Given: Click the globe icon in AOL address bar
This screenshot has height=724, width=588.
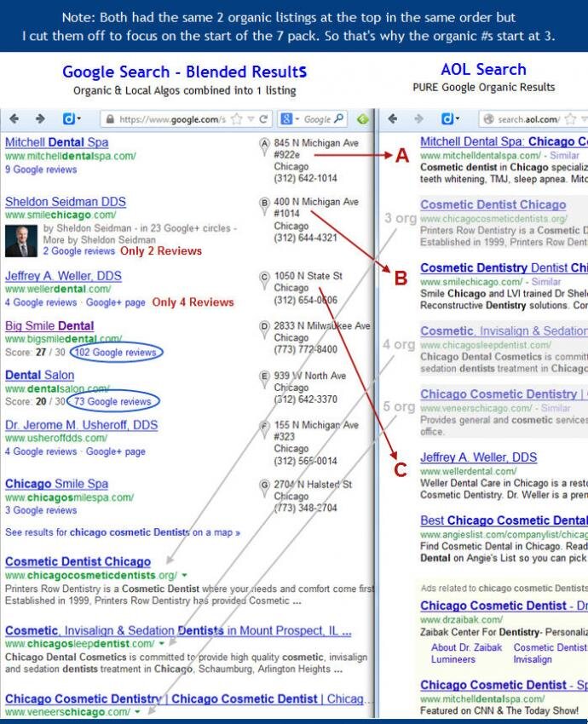Looking at the screenshot, I should click(488, 119).
